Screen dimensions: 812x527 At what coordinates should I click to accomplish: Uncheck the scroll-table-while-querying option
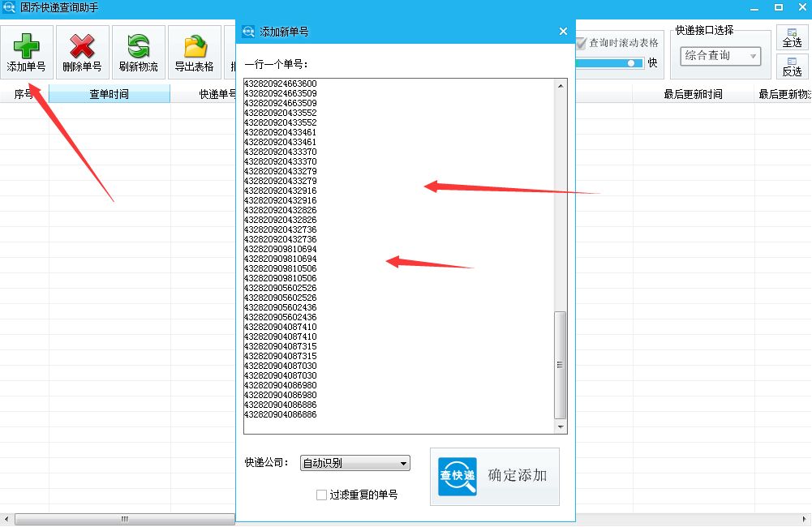(x=581, y=45)
